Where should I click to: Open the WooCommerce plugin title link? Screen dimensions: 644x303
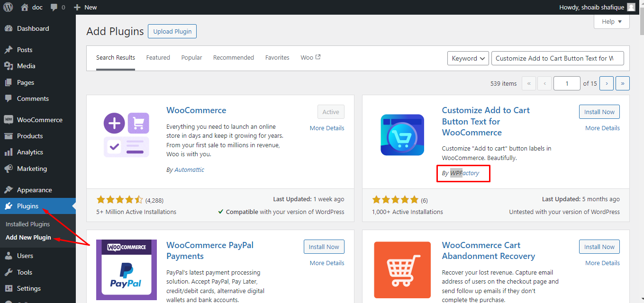196,110
